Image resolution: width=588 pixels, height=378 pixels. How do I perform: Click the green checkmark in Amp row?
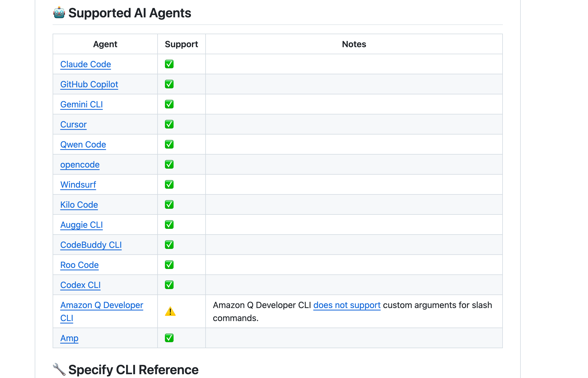click(x=169, y=338)
